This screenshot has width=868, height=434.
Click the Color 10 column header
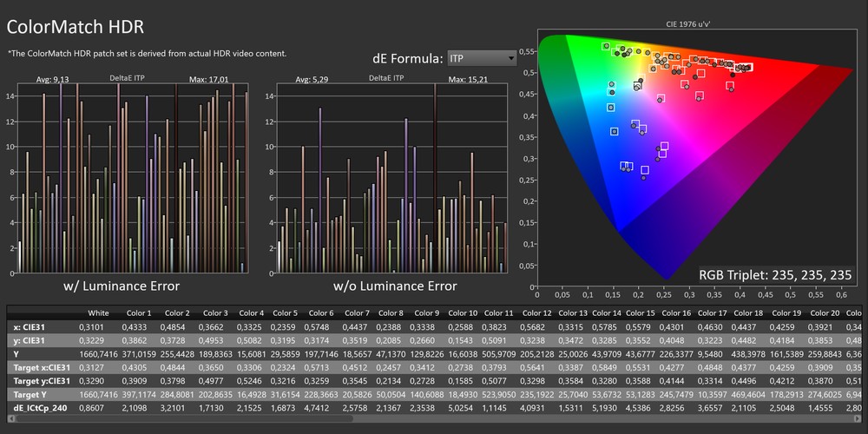pos(461,313)
